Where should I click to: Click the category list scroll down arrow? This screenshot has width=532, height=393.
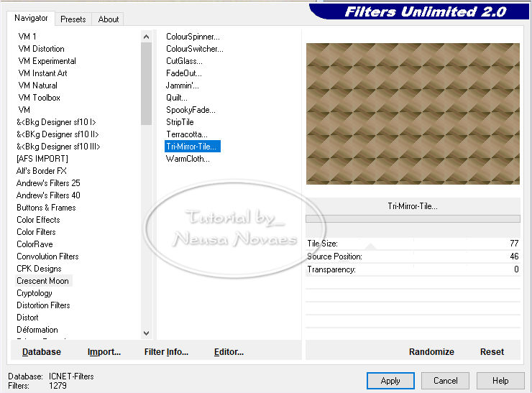tap(146, 333)
